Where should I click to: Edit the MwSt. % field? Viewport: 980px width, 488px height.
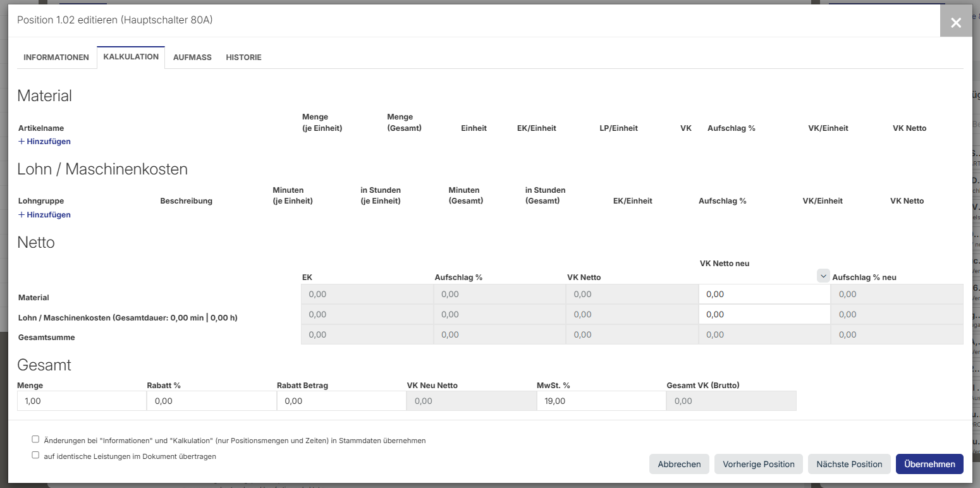601,401
